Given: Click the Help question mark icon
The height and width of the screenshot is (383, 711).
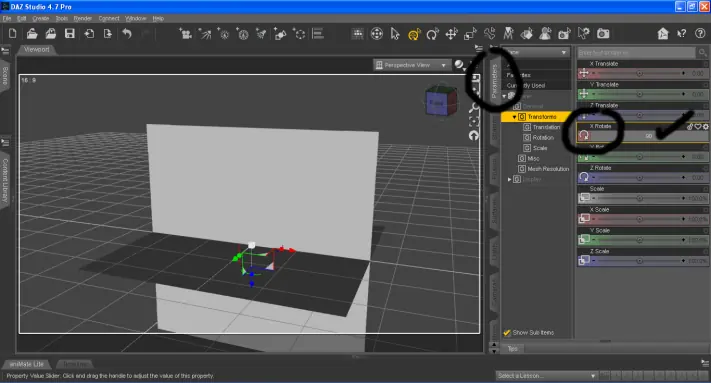Looking at the screenshot, I should (x=700, y=34).
